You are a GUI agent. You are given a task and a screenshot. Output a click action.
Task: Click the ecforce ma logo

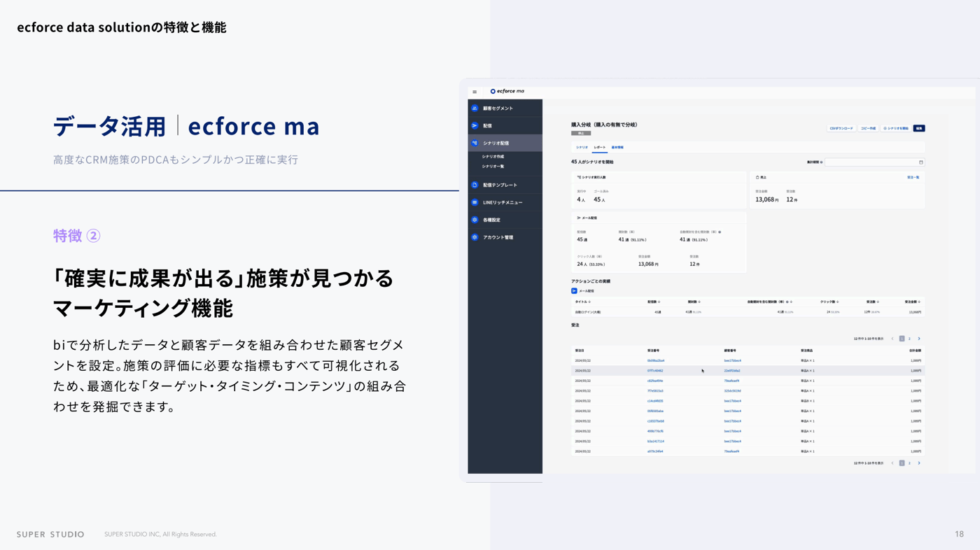507,91
